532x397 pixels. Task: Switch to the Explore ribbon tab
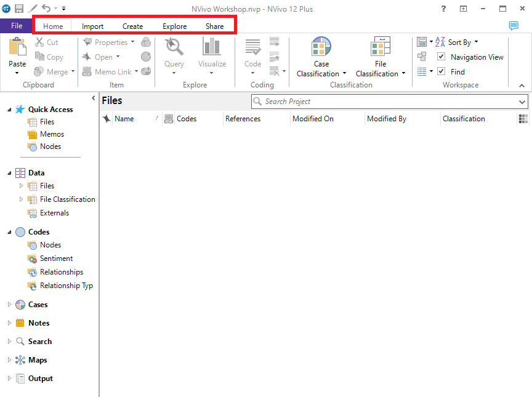click(174, 26)
